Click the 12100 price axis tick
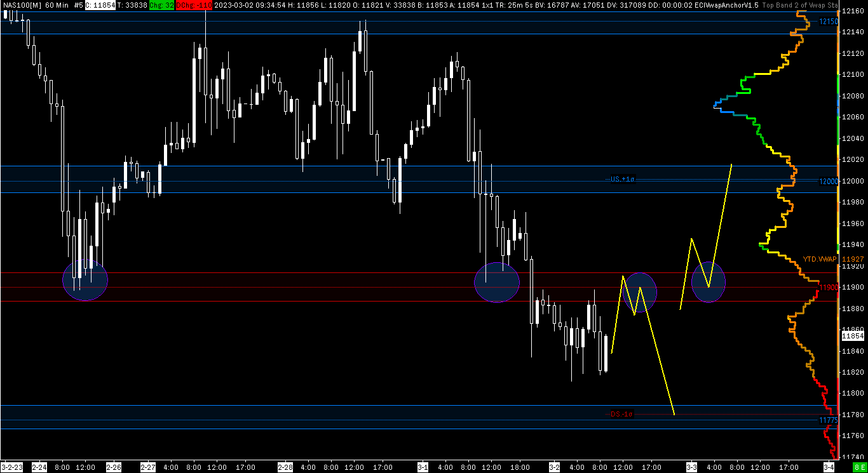This screenshot has width=868, height=473. click(852, 75)
